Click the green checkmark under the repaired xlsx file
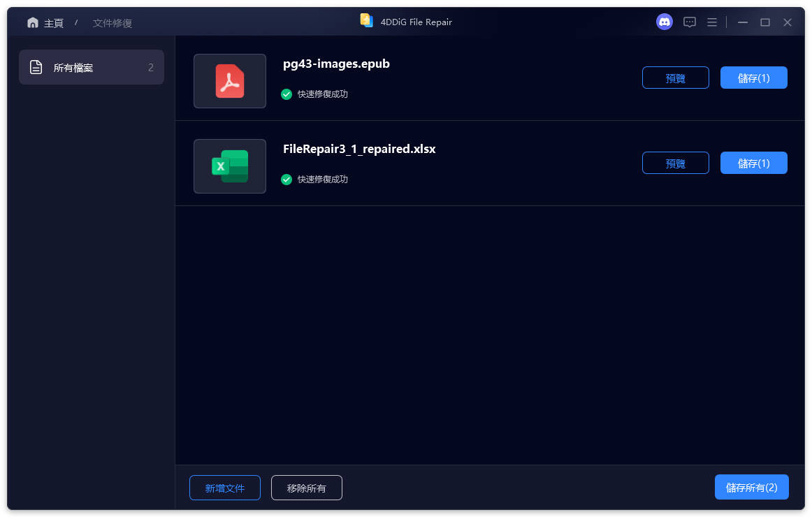This screenshot has width=812, height=517. pyautogui.click(x=287, y=180)
